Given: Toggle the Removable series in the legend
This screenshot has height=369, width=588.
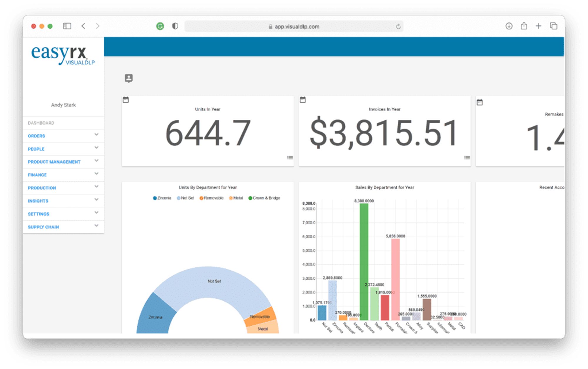Looking at the screenshot, I should [x=212, y=198].
